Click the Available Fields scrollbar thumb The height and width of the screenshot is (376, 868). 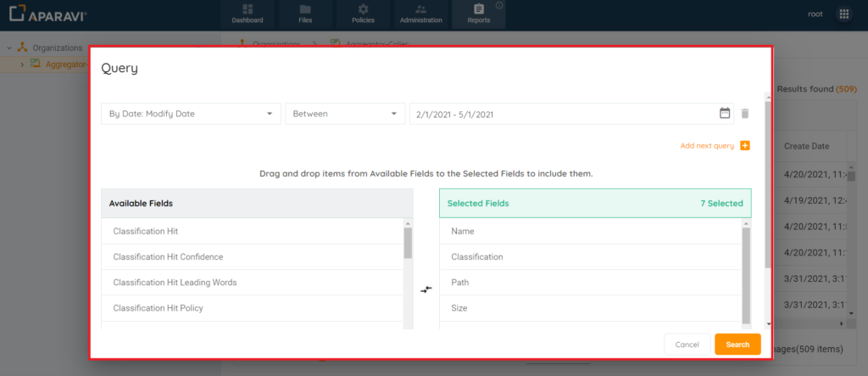(408, 243)
